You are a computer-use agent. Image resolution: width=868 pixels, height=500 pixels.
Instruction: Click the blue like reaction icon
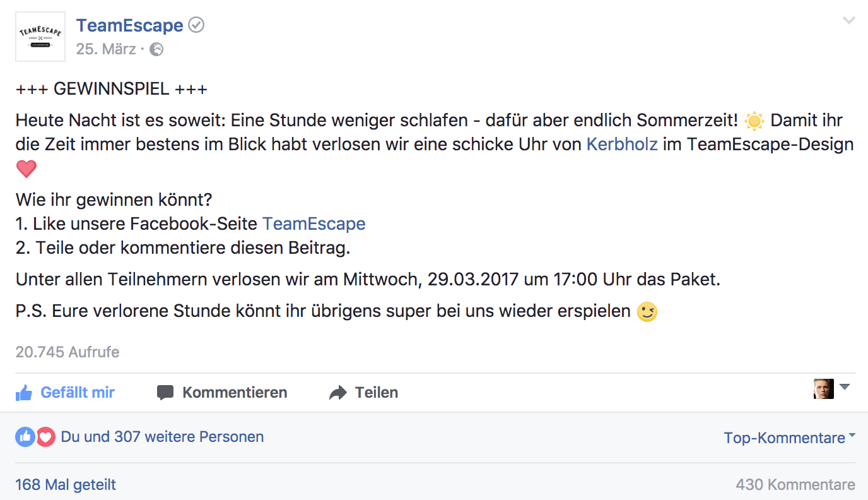(x=25, y=437)
